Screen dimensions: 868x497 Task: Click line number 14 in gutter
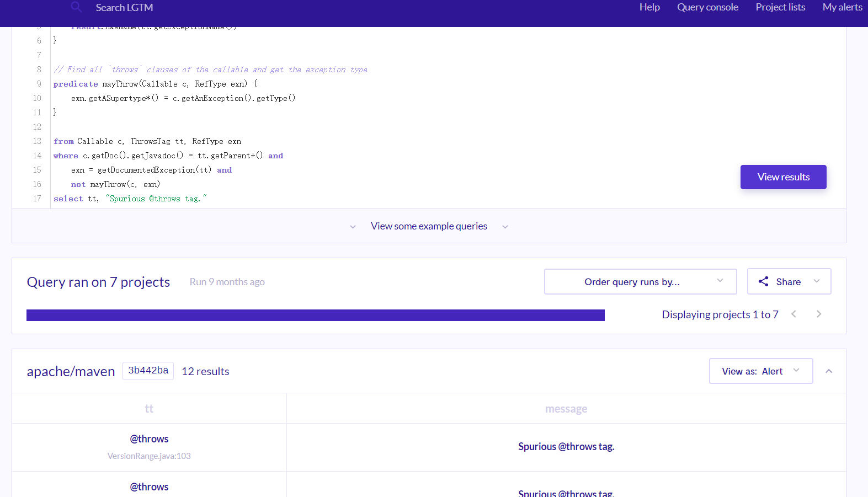pos(37,156)
